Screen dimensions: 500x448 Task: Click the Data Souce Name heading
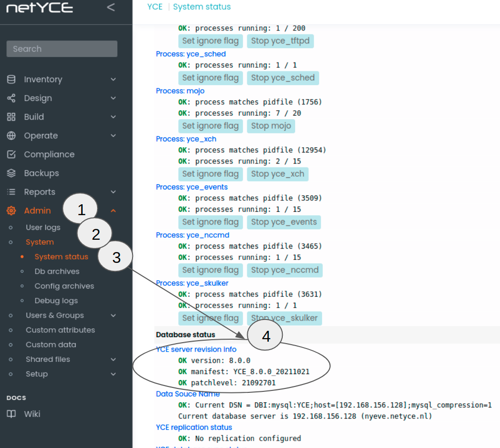(x=188, y=394)
